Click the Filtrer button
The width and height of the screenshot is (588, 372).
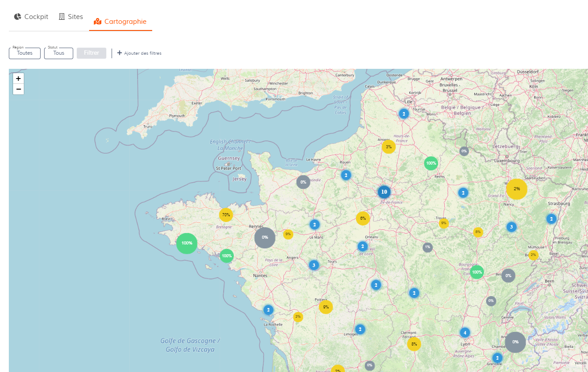[91, 53]
